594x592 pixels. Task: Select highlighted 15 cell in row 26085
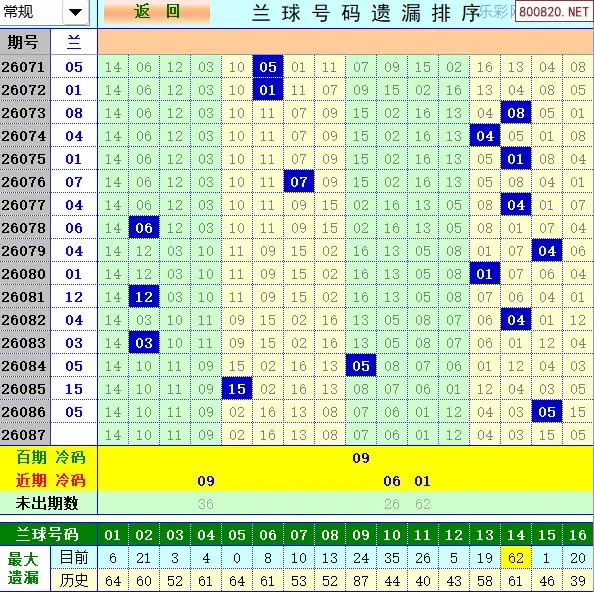point(237,389)
